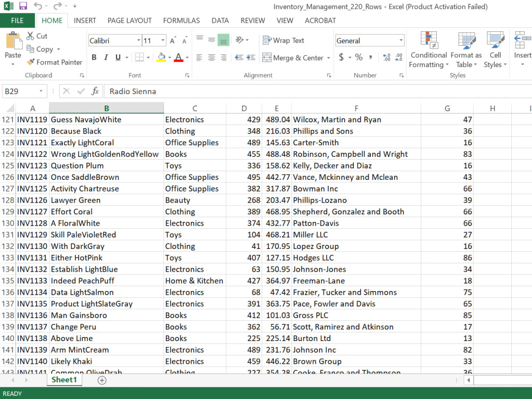Open Alignment dialog launcher
The image size is (532, 399).
point(329,76)
